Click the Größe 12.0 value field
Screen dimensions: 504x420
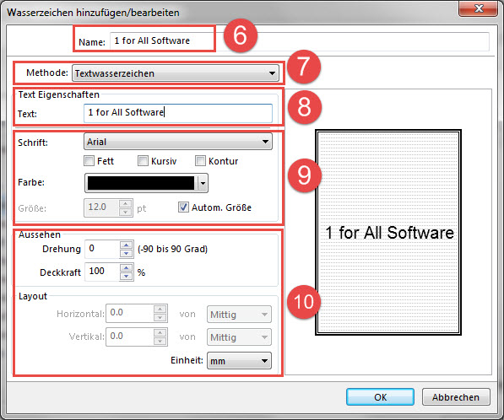(101, 207)
